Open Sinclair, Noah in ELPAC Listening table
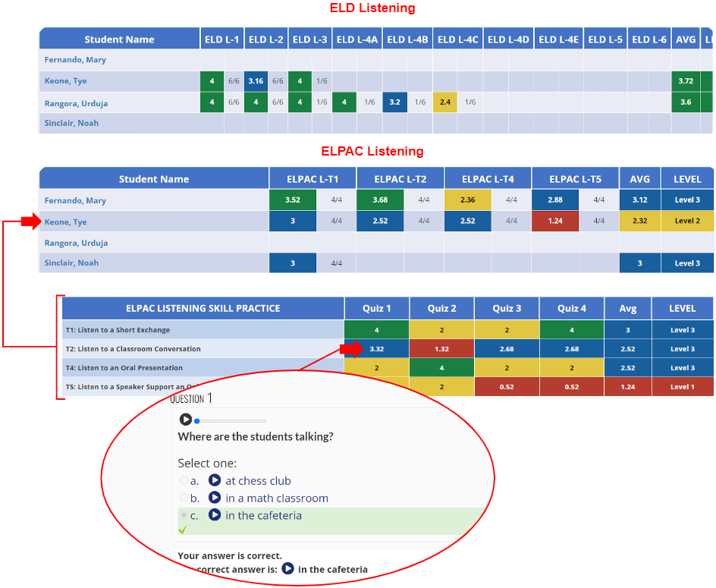The height and width of the screenshot is (588, 716). point(71,263)
